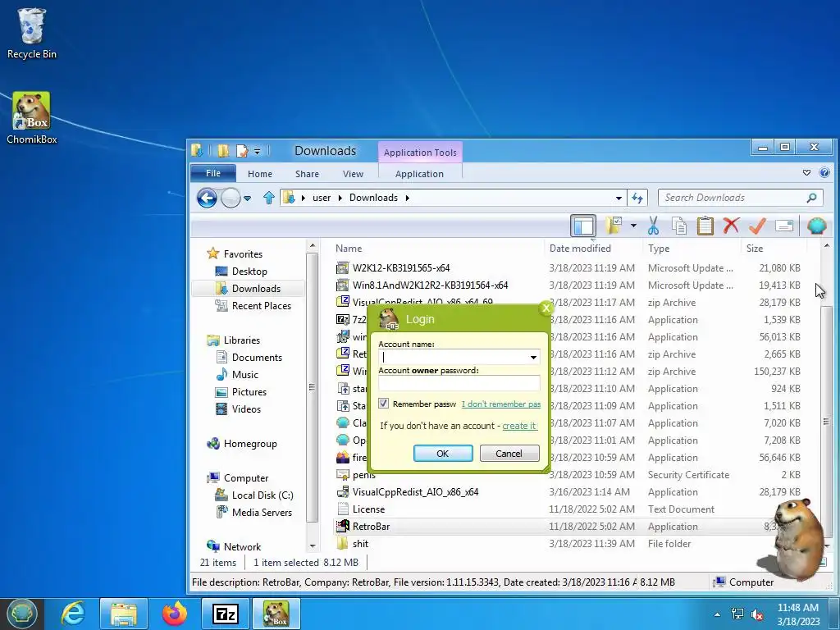Open the Help question mark icon
Viewport: 840px width, 630px height.
pyautogui.click(x=824, y=172)
